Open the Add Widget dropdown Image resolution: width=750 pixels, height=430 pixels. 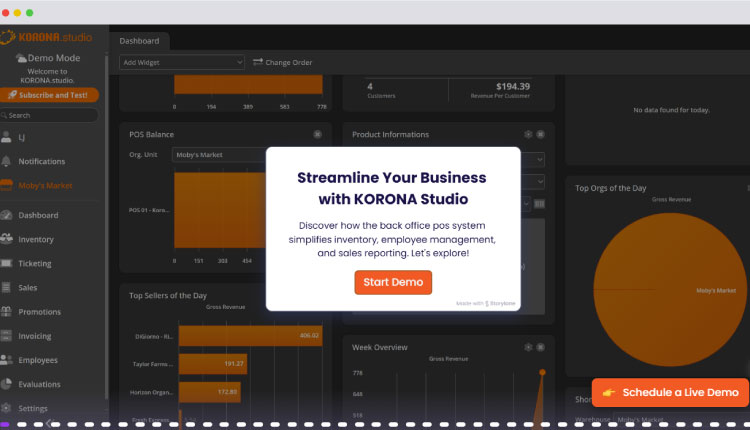tap(182, 62)
